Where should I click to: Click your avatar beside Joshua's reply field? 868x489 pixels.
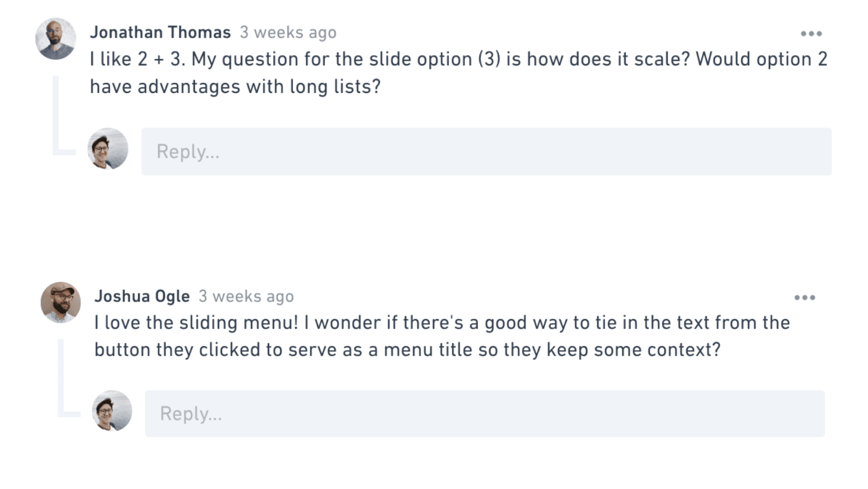tap(112, 411)
